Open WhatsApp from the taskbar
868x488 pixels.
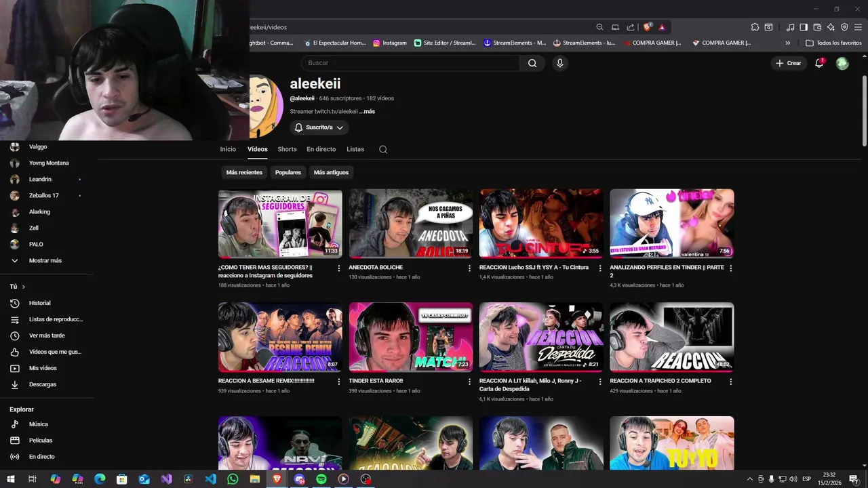tap(233, 479)
